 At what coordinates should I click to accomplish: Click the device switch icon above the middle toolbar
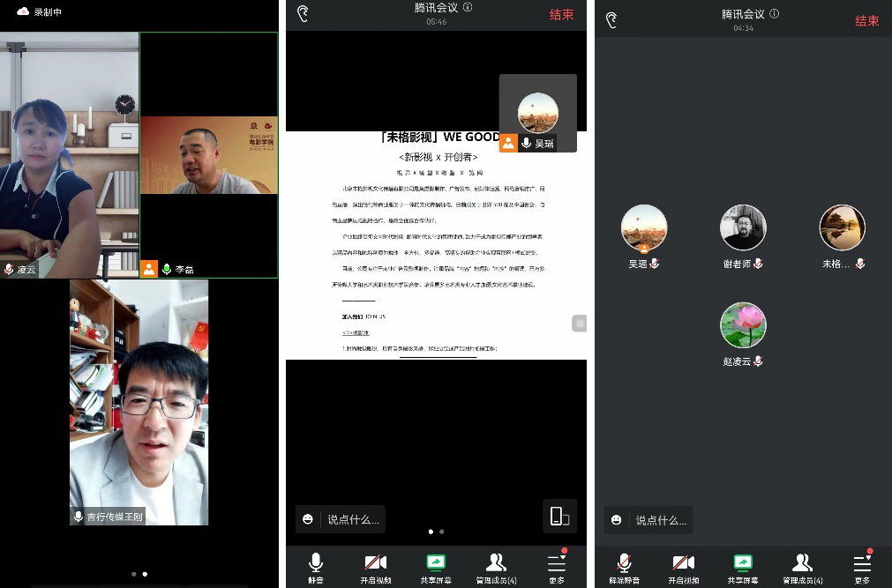559,517
